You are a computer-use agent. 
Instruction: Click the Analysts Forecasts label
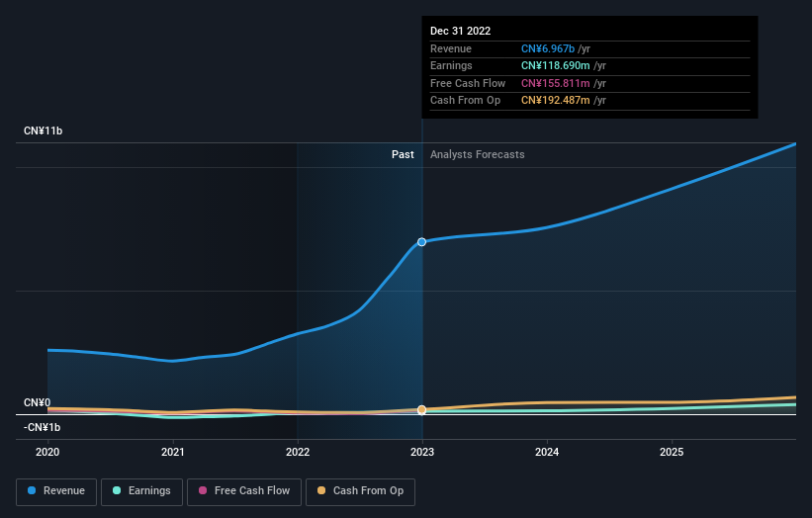[x=477, y=154]
